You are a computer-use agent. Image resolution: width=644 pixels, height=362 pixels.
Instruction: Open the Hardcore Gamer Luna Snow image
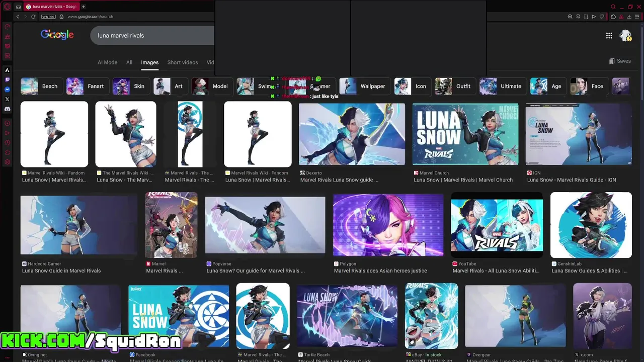(x=79, y=225)
